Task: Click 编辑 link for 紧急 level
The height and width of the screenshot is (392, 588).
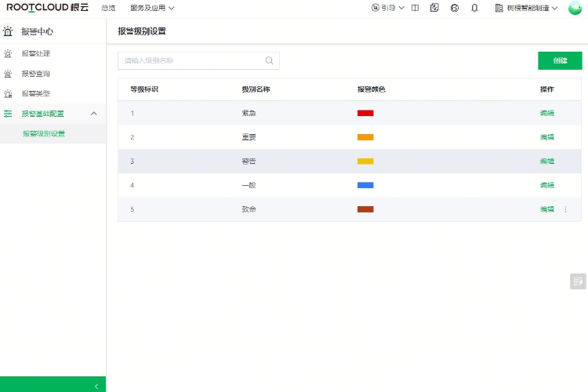Action: [547, 113]
